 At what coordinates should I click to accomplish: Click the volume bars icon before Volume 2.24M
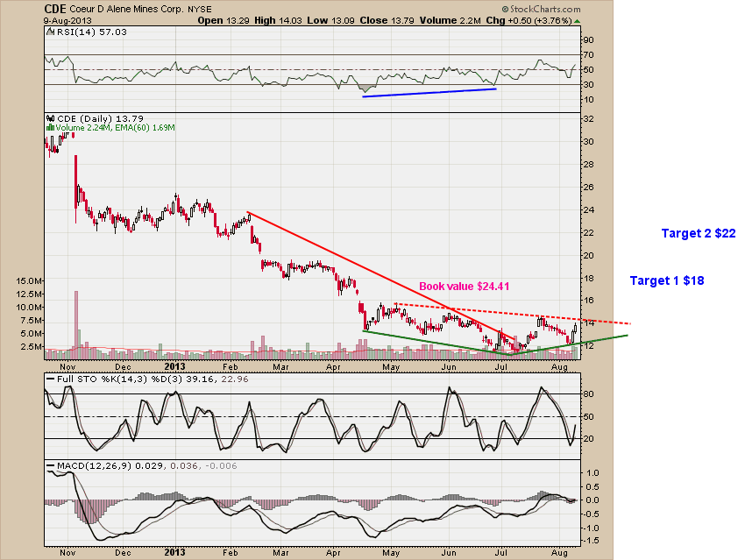click(x=50, y=128)
